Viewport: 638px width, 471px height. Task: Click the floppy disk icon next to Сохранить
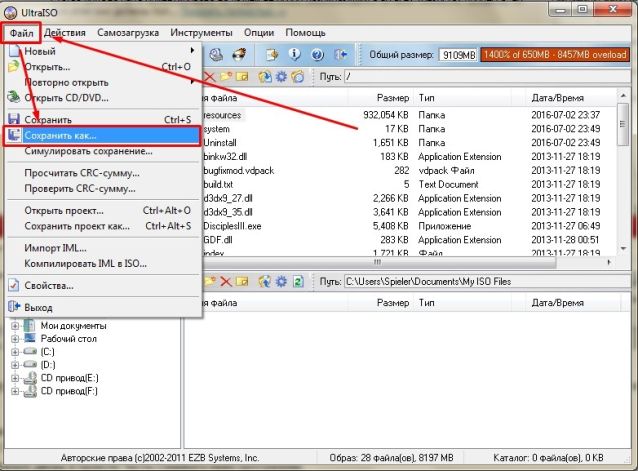pos(14,119)
